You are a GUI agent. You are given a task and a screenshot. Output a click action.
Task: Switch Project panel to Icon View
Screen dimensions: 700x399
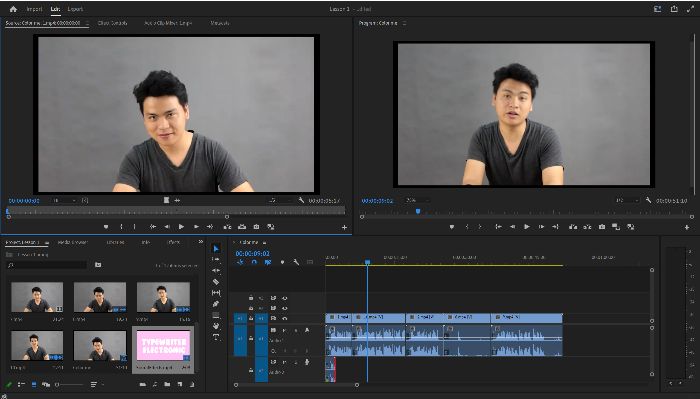click(x=34, y=384)
